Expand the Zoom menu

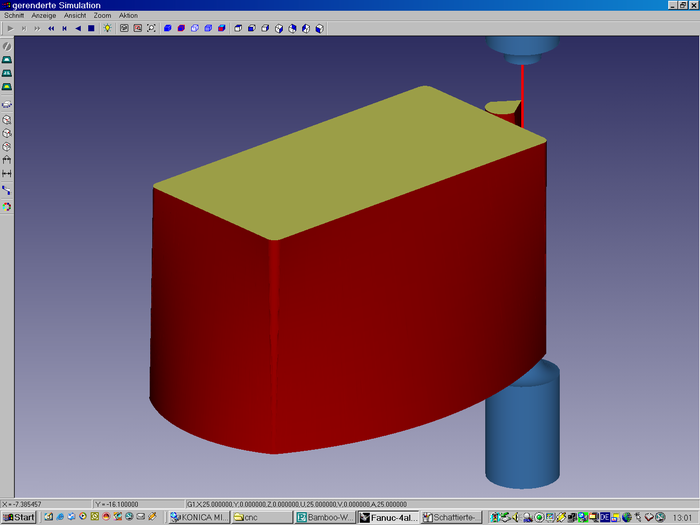pos(102,16)
